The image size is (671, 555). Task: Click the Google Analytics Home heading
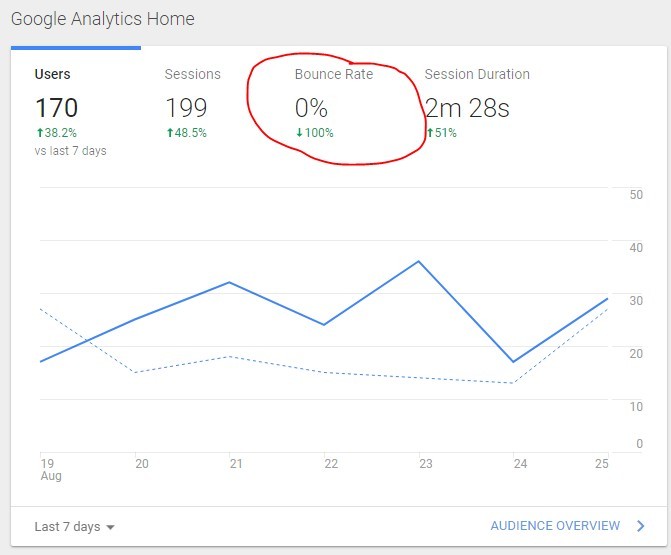[103, 19]
